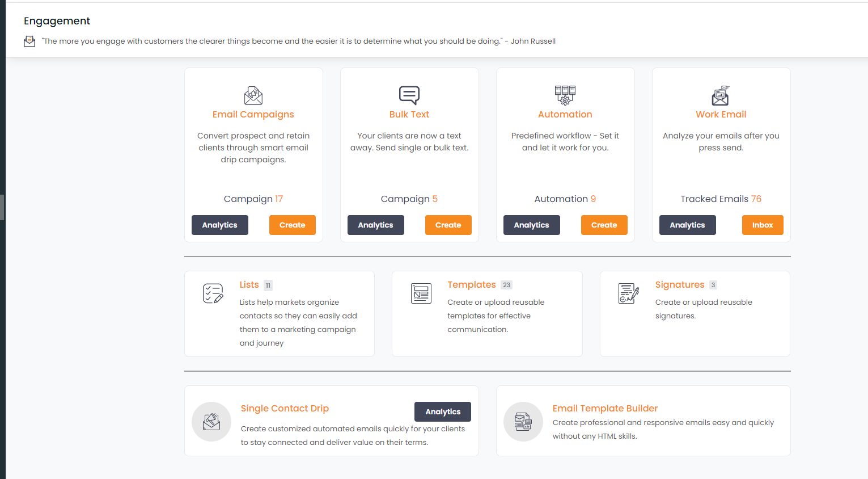Open the Work Email Inbox
Viewport: 868px width, 479px height.
(763, 225)
